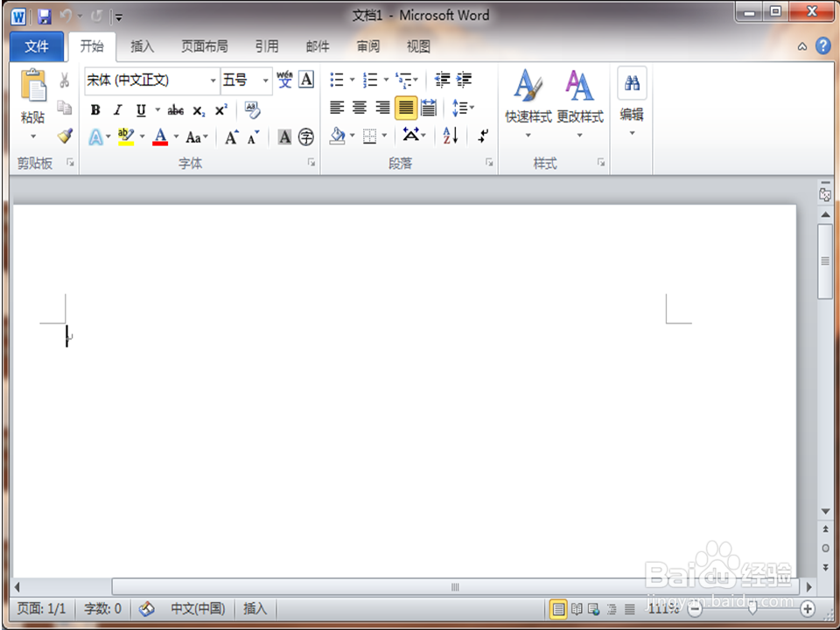
Task: Click zoom in plus button
Action: [x=808, y=609]
